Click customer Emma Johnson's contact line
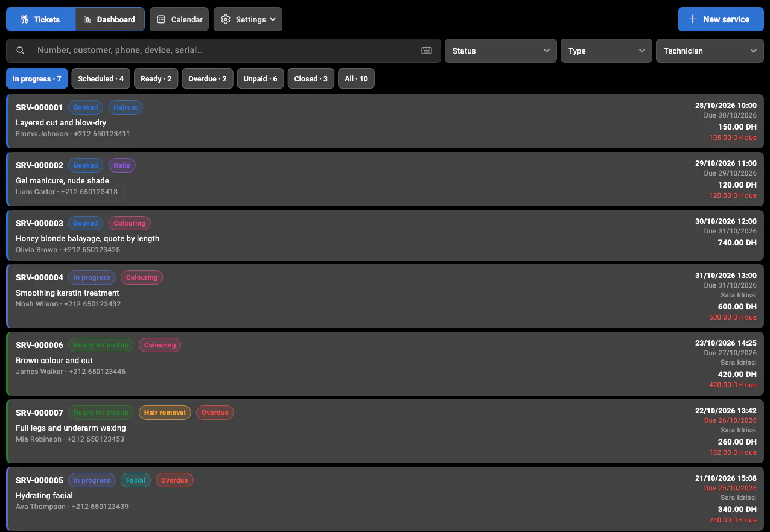Image resolution: width=770 pixels, height=532 pixels. click(x=73, y=134)
